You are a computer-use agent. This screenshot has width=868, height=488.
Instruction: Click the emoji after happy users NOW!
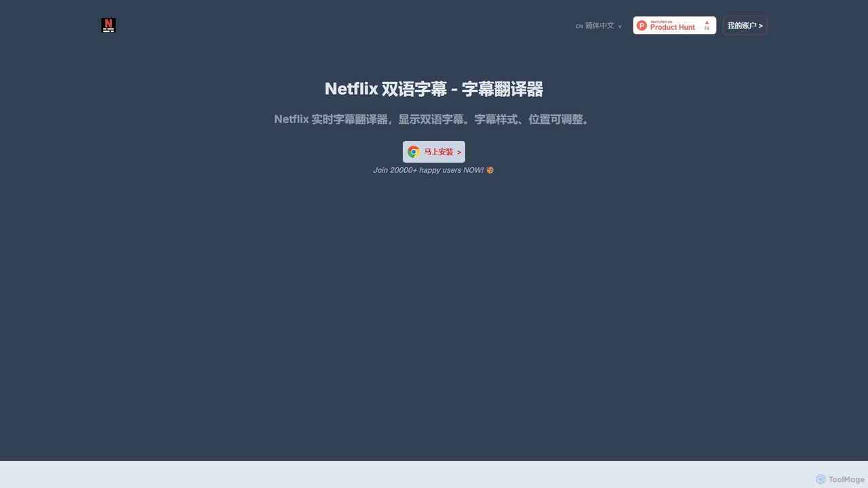coord(490,170)
